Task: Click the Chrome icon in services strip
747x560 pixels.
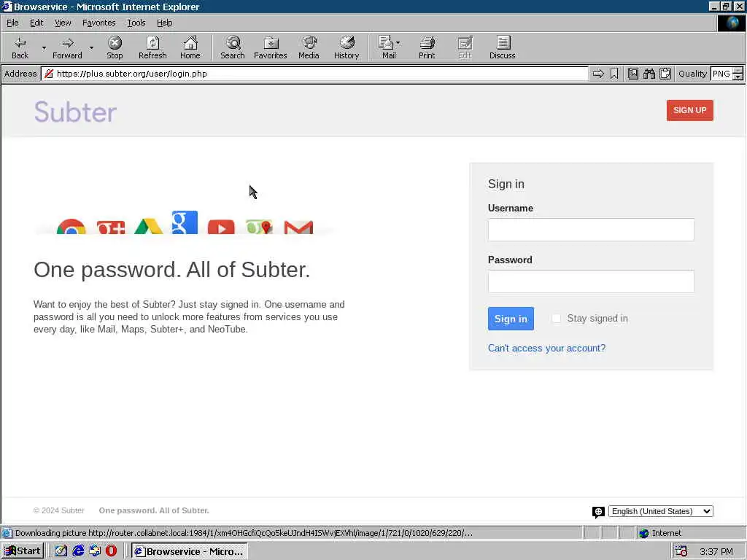Action: point(71,226)
